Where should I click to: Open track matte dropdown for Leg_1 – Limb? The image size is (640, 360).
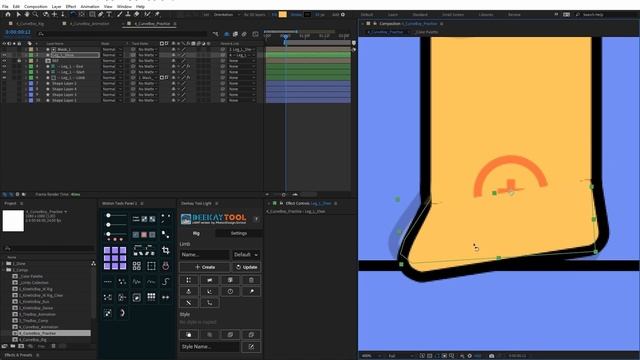click(x=148, y=78)
